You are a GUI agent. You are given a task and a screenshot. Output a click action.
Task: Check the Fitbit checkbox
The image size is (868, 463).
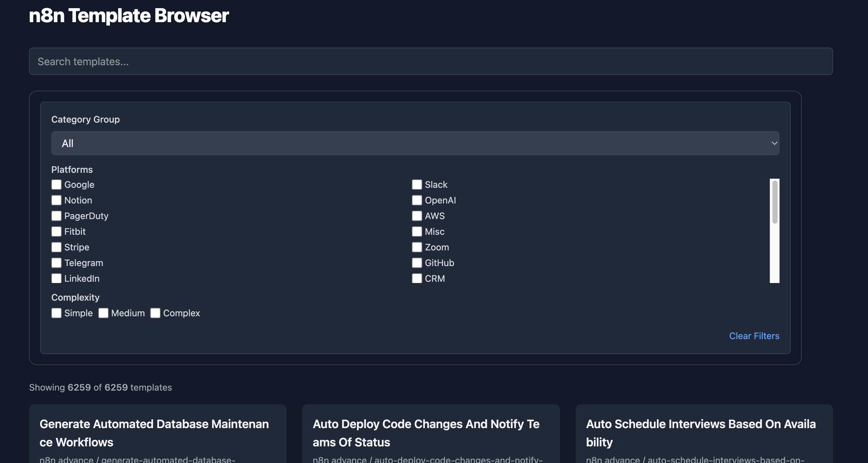coord(56,231)
